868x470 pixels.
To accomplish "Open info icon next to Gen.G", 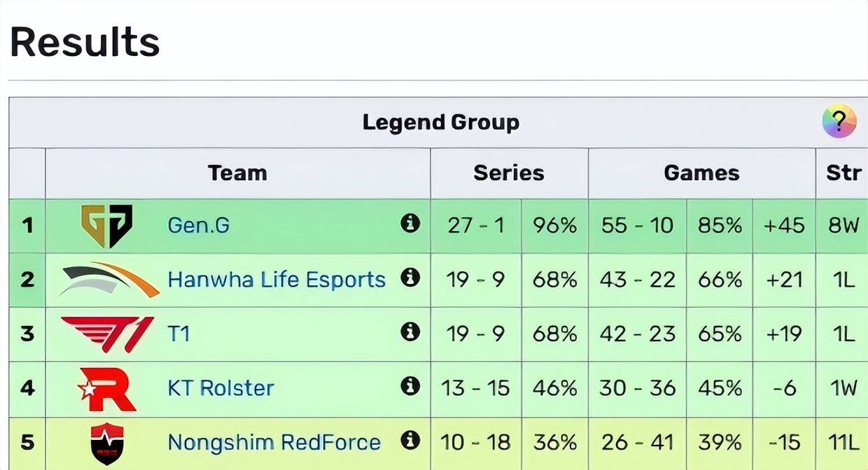I will (410, 223).
